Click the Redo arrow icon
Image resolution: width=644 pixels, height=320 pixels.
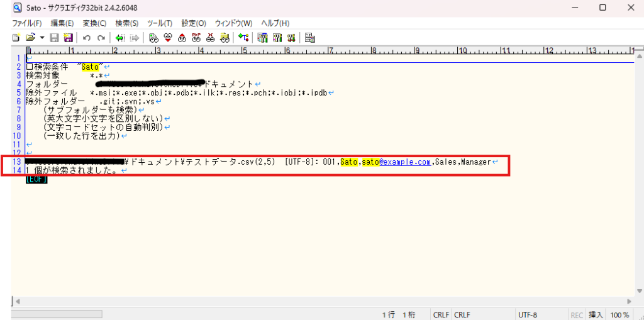coord(101,38)
